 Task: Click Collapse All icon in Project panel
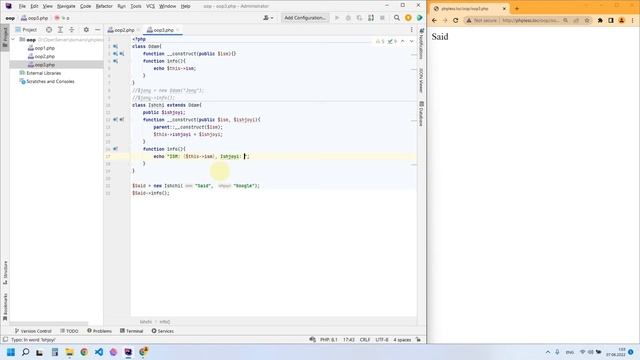tap(71, 30)
